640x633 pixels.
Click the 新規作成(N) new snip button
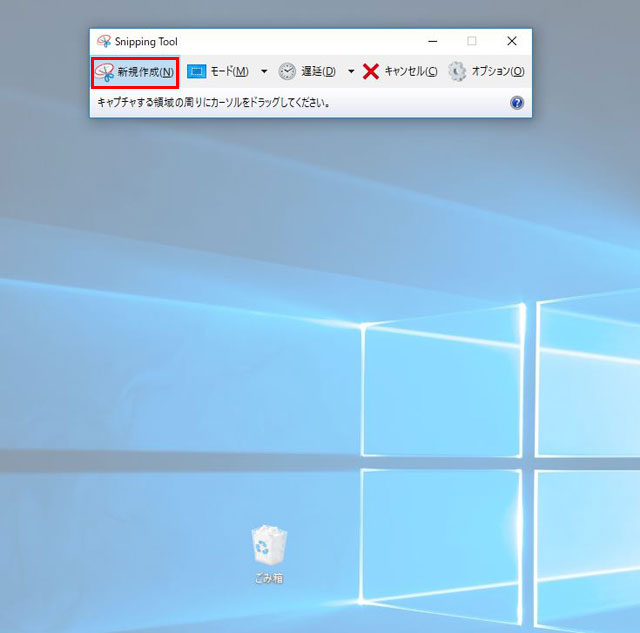tap(135, 72)
